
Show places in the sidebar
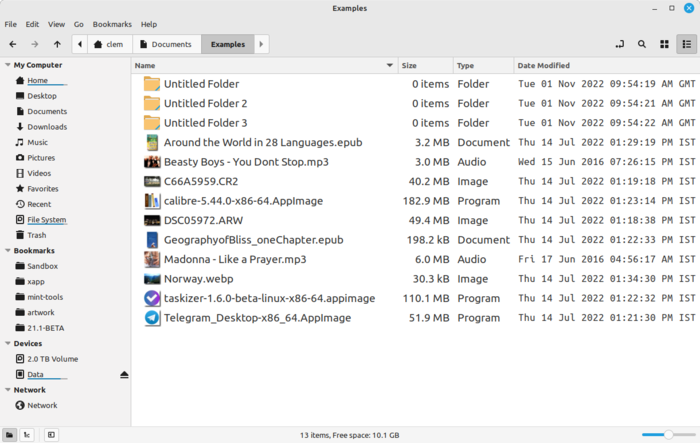[9, 435]
